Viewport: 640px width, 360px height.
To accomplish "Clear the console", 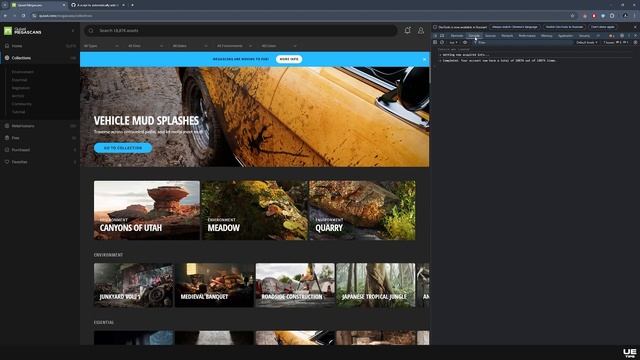I will [x=442, y=42].
